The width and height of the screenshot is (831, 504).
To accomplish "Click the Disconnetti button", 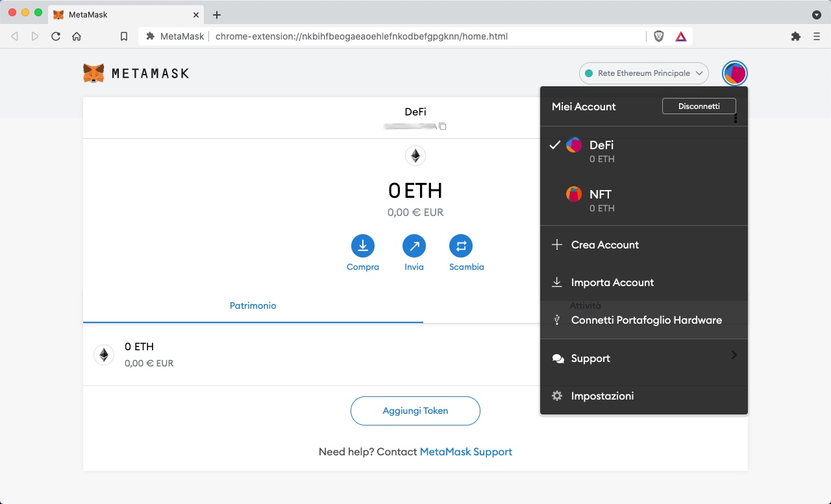I will point(699,106).
